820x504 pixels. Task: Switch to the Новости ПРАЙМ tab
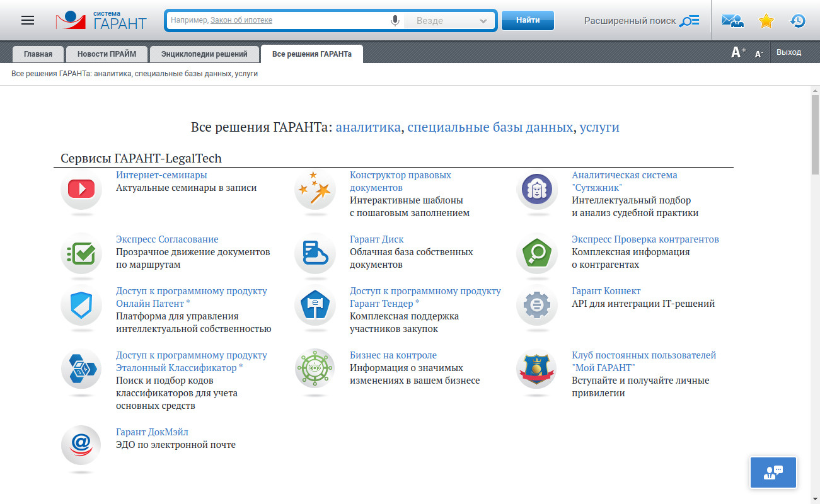107,54
